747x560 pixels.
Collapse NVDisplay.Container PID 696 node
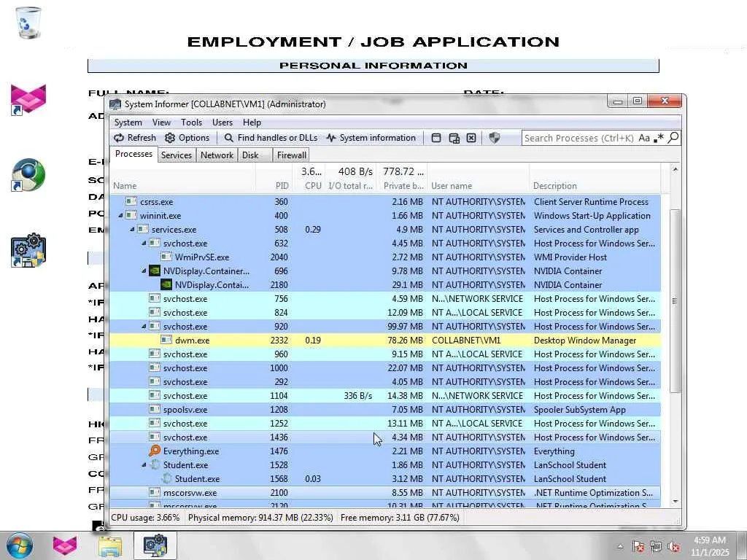point(144,271)
